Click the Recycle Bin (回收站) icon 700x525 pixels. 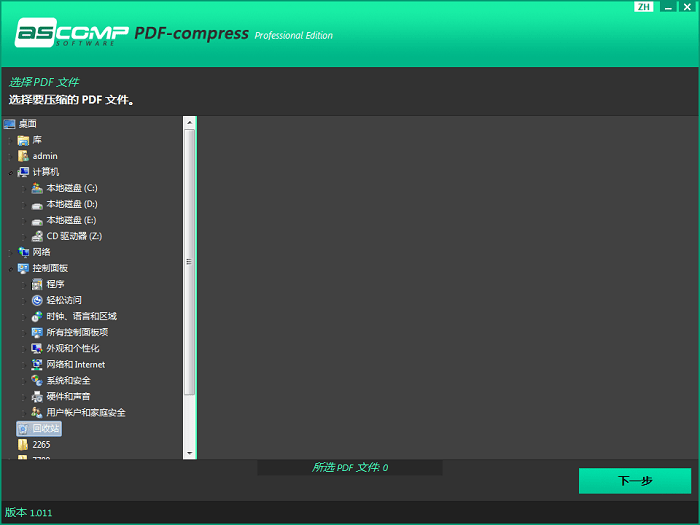(x=23, y=429)
